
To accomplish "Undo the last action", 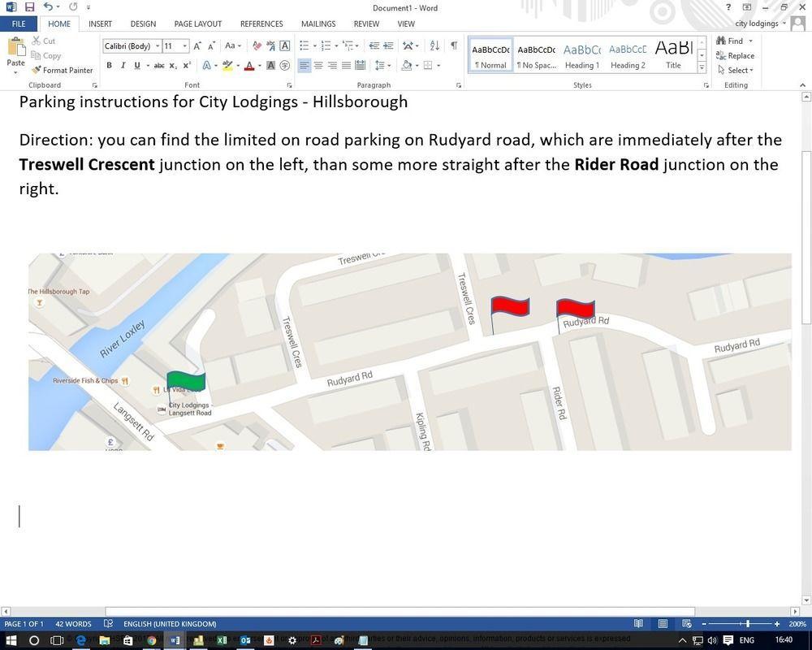I will 48,6.
